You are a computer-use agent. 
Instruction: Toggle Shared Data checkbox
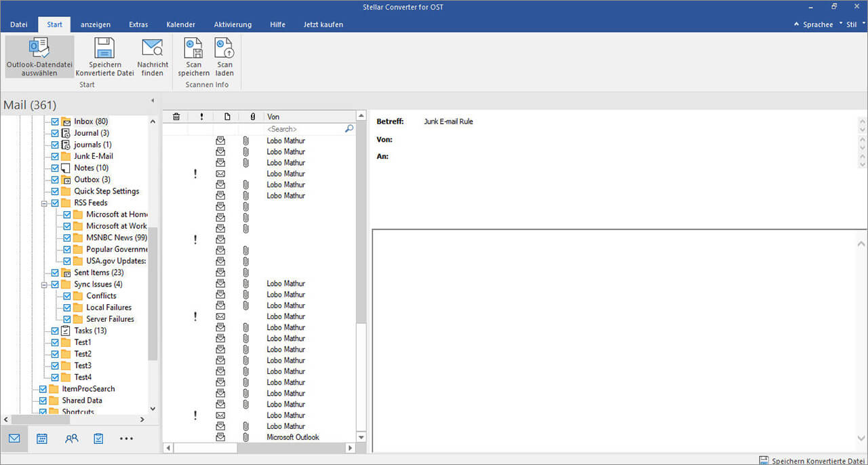pos(43,400)
